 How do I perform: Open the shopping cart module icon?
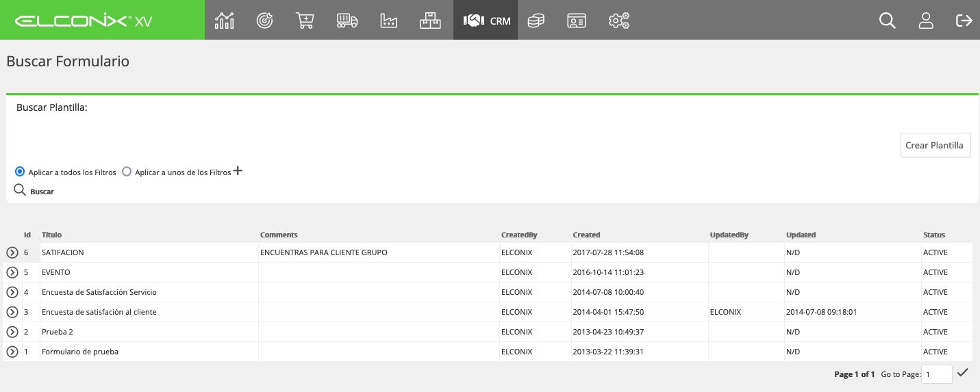click(305, 21)
